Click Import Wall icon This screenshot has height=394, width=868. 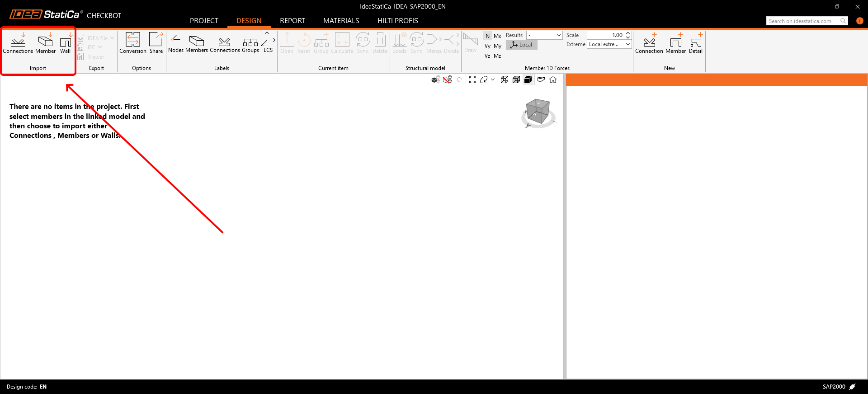(66, 43)
